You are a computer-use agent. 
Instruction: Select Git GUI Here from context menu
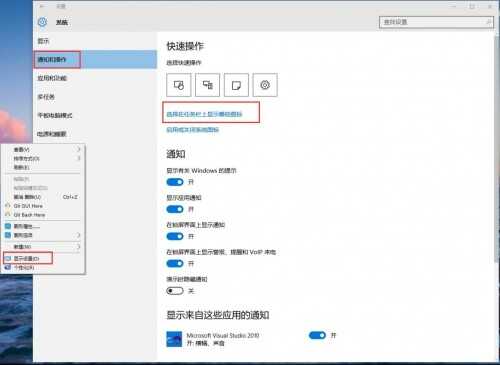tap(43, 206)
